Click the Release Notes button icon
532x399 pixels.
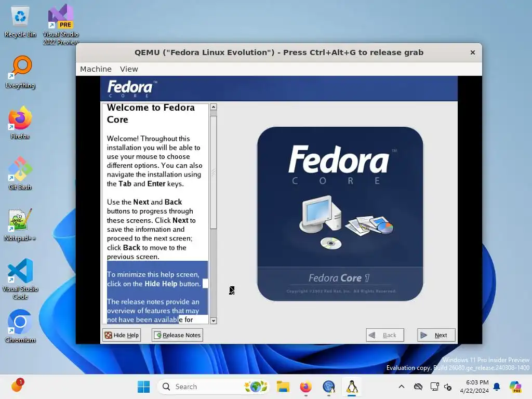(x=158, y=335)
